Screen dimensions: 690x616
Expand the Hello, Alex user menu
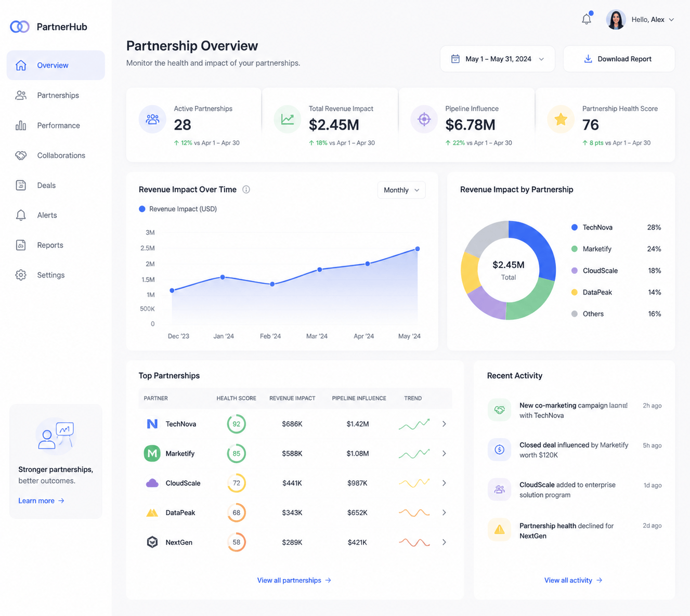(653, 20)
